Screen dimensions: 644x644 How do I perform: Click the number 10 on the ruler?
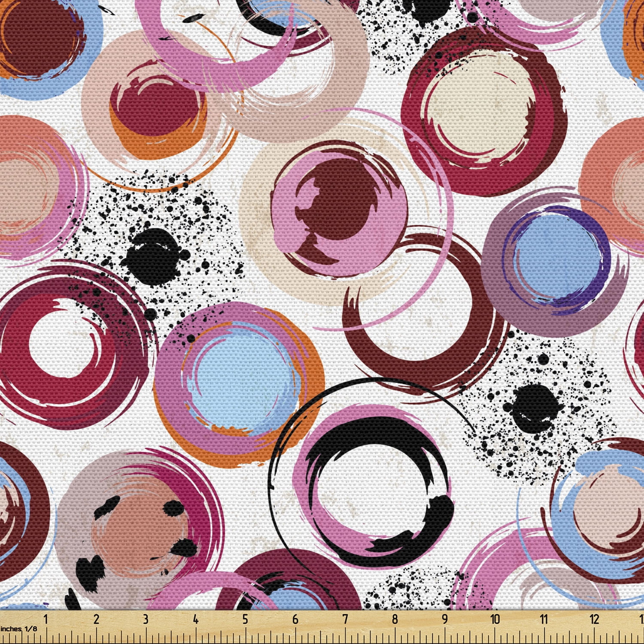click(x=495, y=619)
